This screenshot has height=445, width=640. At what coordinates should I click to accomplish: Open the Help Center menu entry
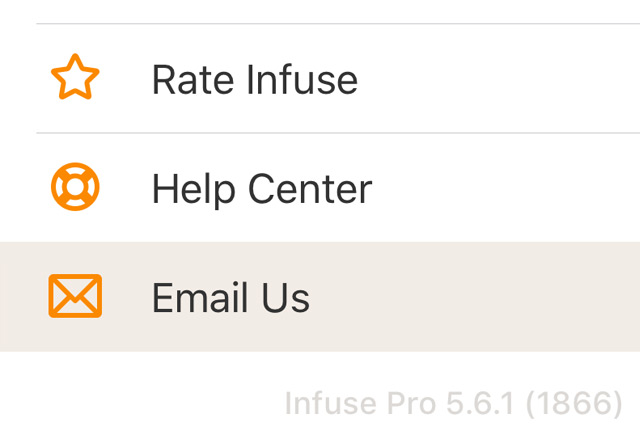tap(320, 187)
